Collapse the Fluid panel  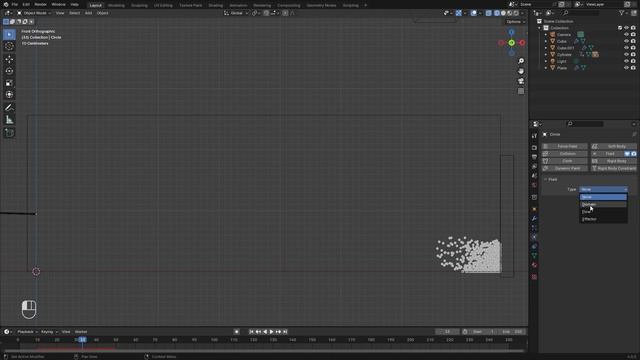point(545,180)
